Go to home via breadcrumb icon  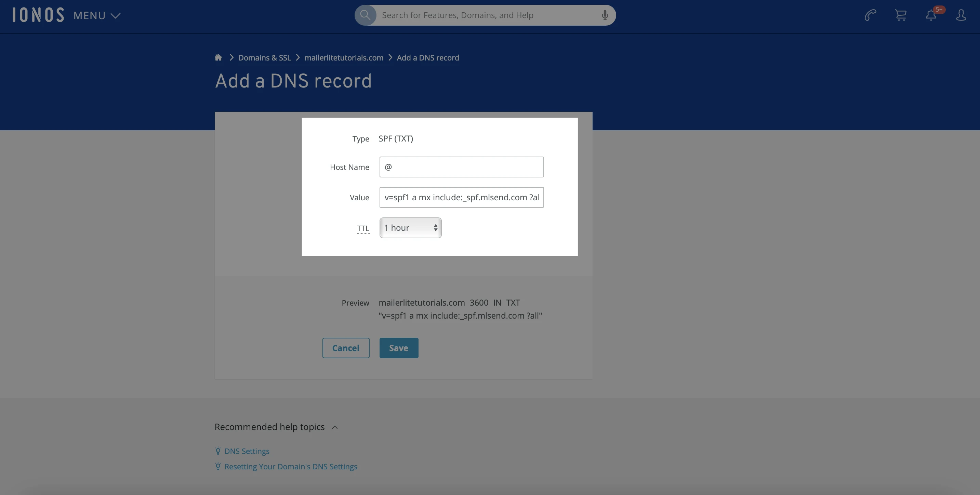tap(218, 58)
